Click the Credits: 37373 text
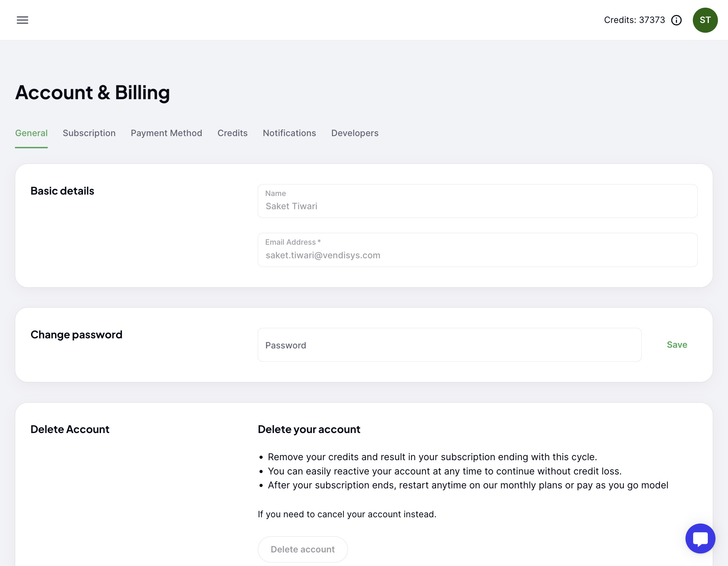The width and height of the screenshot is (728, 566). click(634, 20)
